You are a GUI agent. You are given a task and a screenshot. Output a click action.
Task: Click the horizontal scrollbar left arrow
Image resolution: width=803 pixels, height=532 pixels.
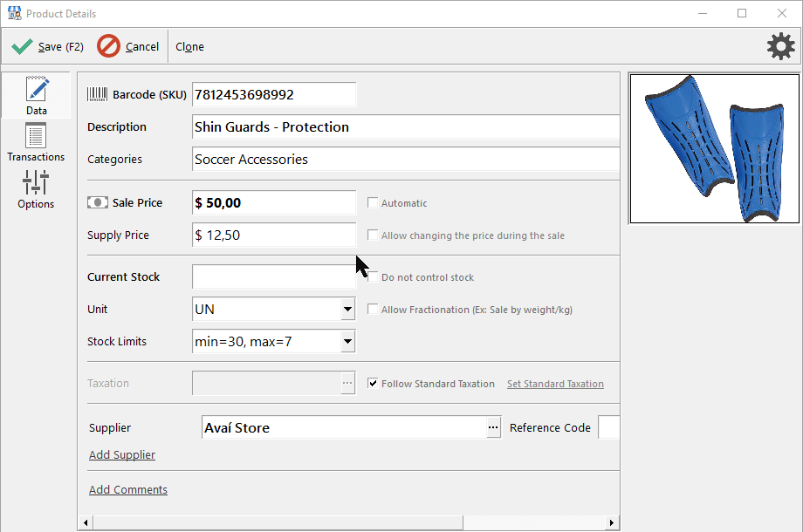coord(86,522)
